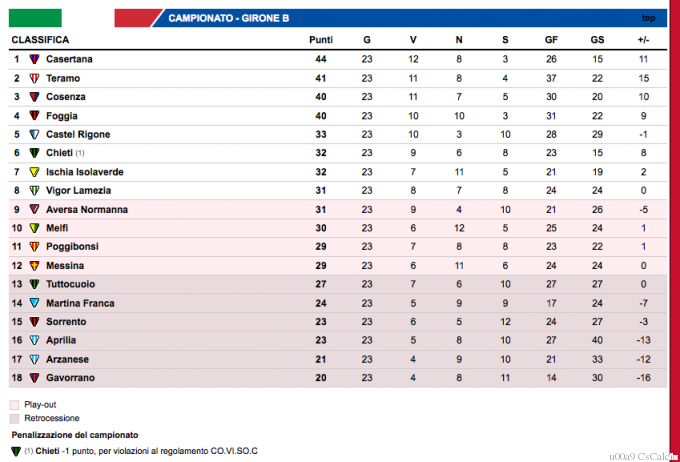680x462 pixels.
Task: Click the GF column header
Action: (x=551, y=40)
